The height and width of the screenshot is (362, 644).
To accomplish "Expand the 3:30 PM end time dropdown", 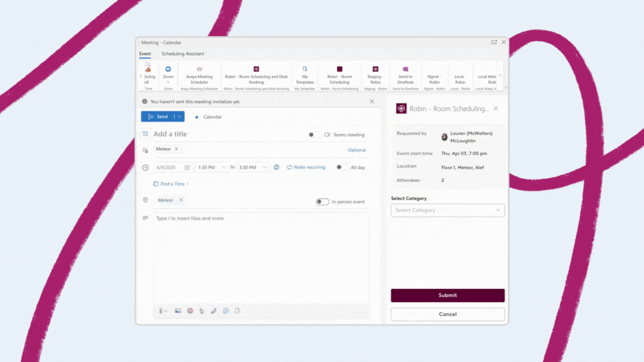I will (264, 168).
